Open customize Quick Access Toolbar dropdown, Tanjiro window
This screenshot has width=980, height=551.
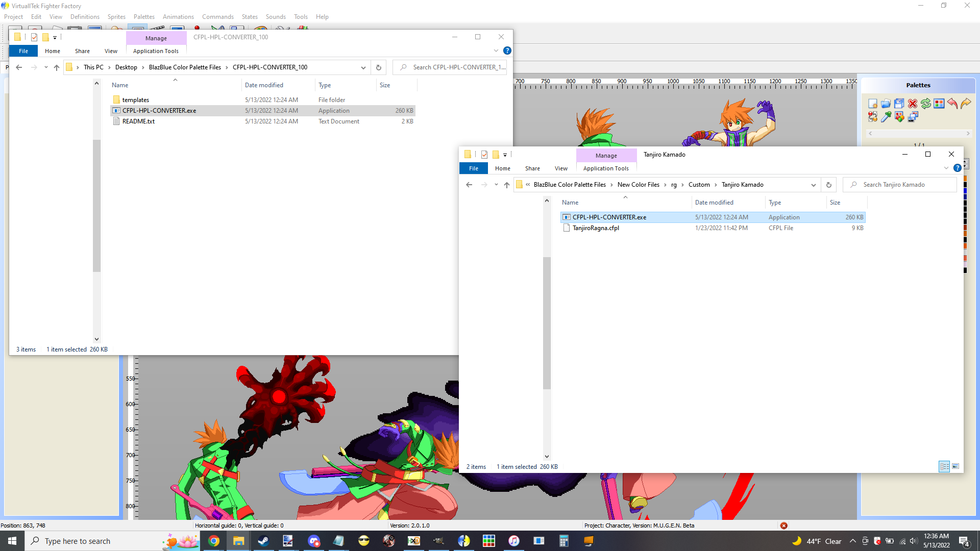coord(505,155)
